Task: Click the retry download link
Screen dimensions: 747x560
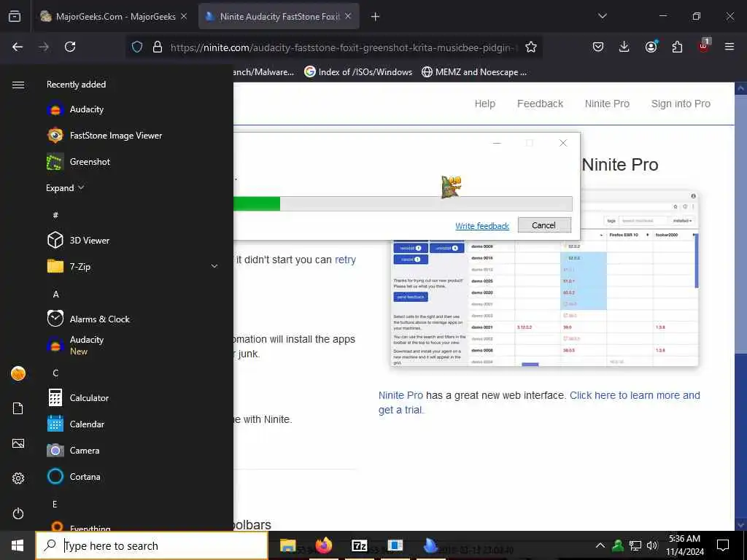Action: [345, 260]
